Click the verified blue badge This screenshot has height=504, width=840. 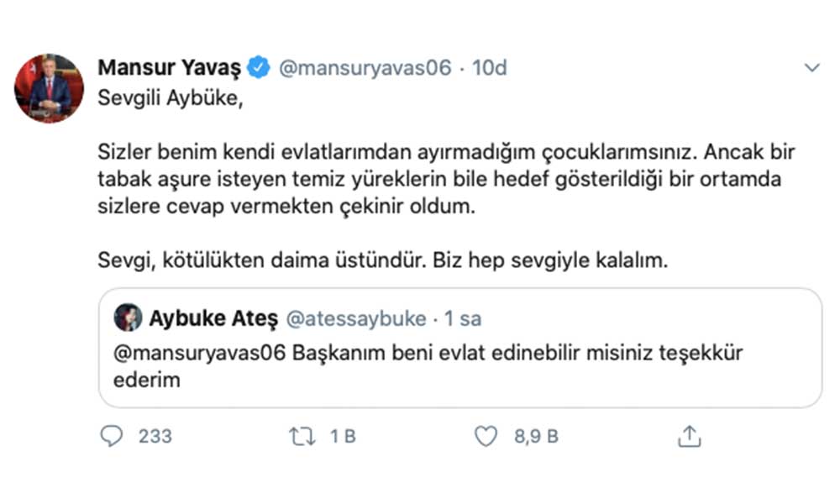(x=259, y=68)
